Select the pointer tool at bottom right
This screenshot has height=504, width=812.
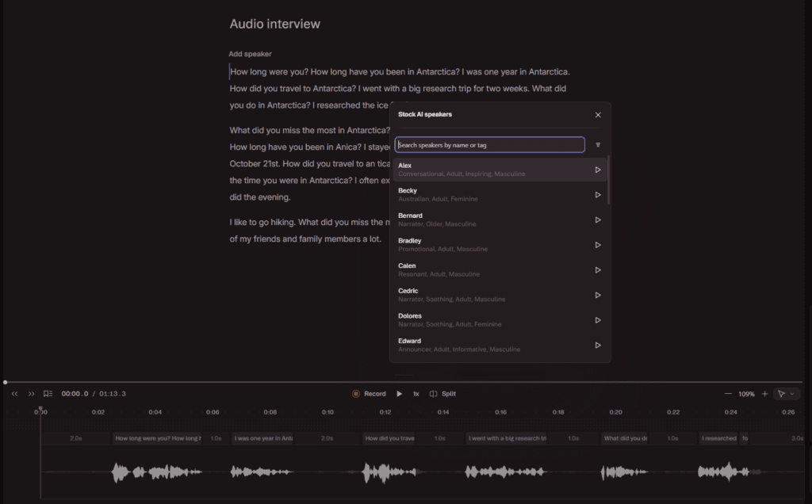(782, 393)
